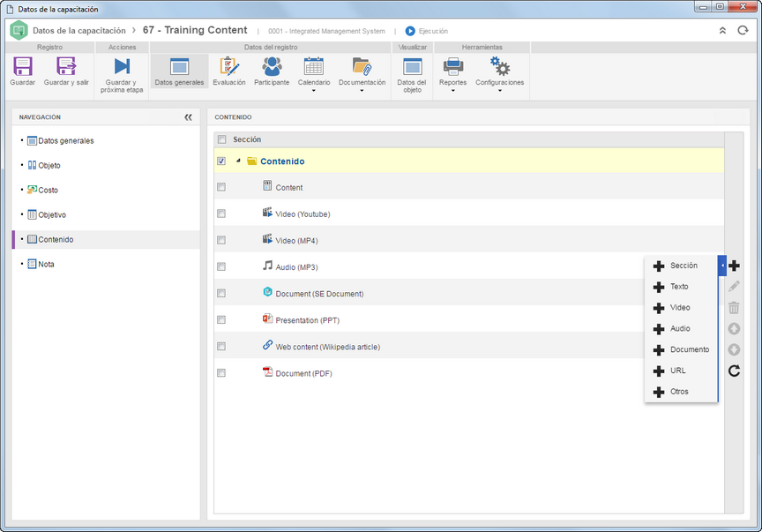762x532 pixels.
Task: Check the Web content checkbox
Action: pos(221,346)
